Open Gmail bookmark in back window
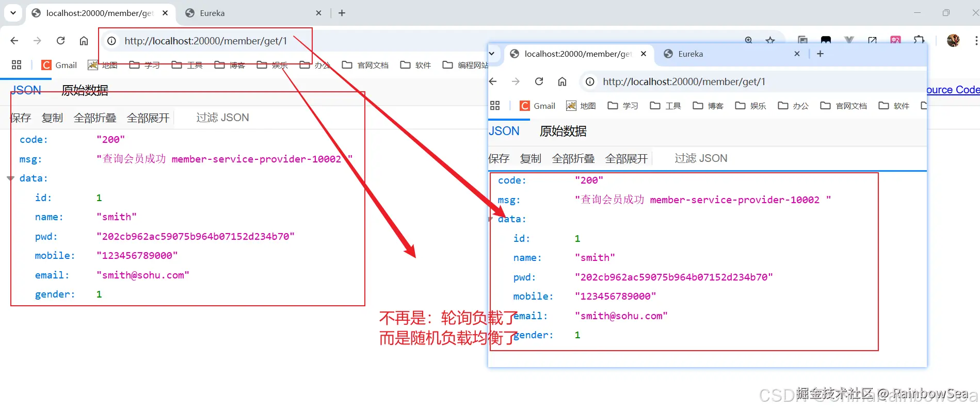This screenshot has width=980, height=412. (x=59, y=65)
